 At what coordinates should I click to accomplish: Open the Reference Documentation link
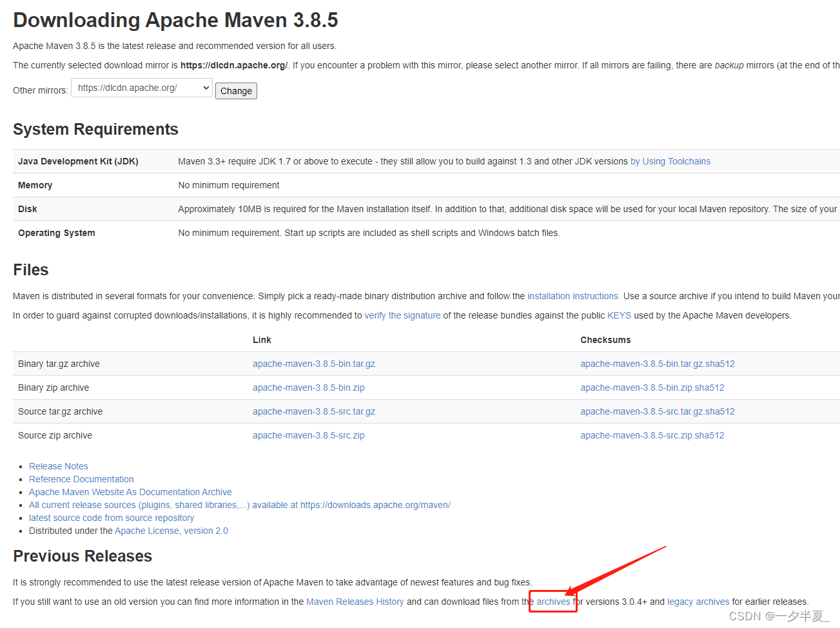[x=81, y=479]
